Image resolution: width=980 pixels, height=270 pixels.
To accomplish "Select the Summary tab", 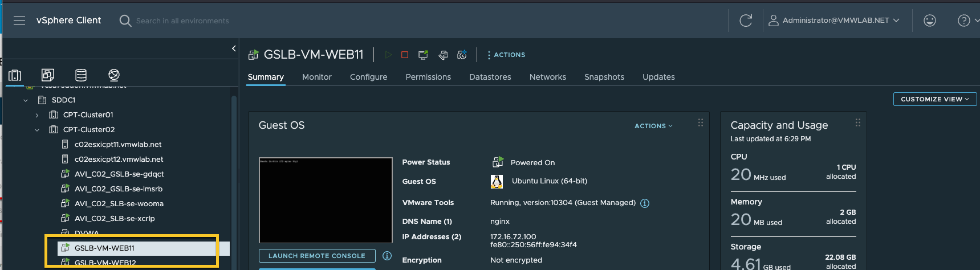I will 266,77.
